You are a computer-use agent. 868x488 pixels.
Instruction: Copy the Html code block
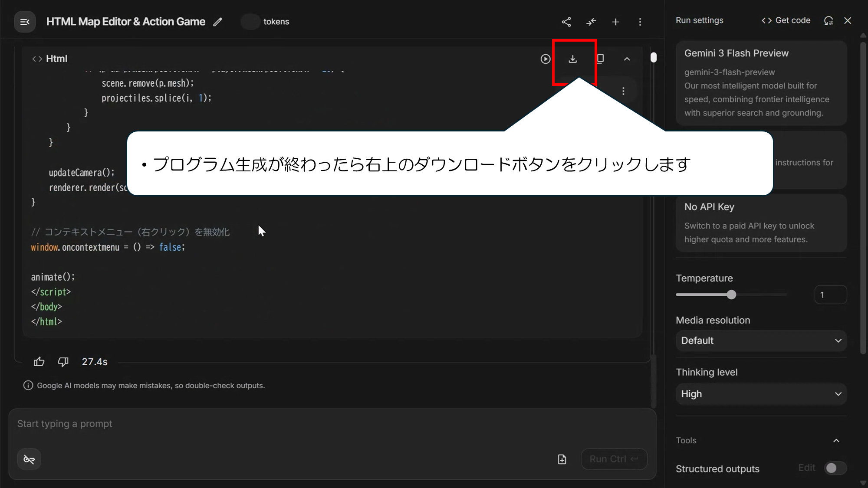(600, 59)
